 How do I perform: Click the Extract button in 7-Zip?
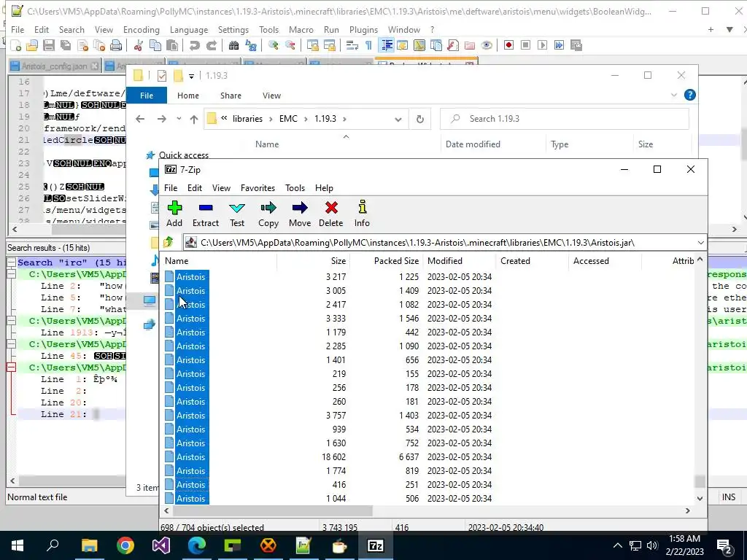pos(206,214)
